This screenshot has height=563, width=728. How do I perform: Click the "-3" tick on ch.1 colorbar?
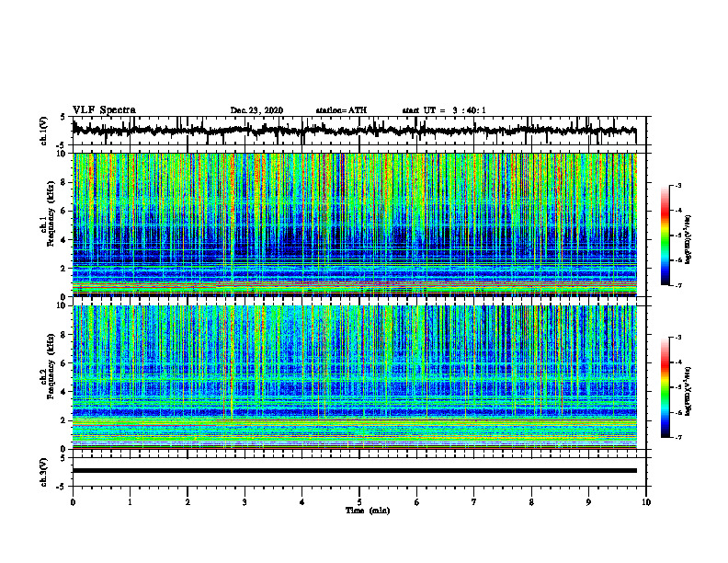point(678,186)
